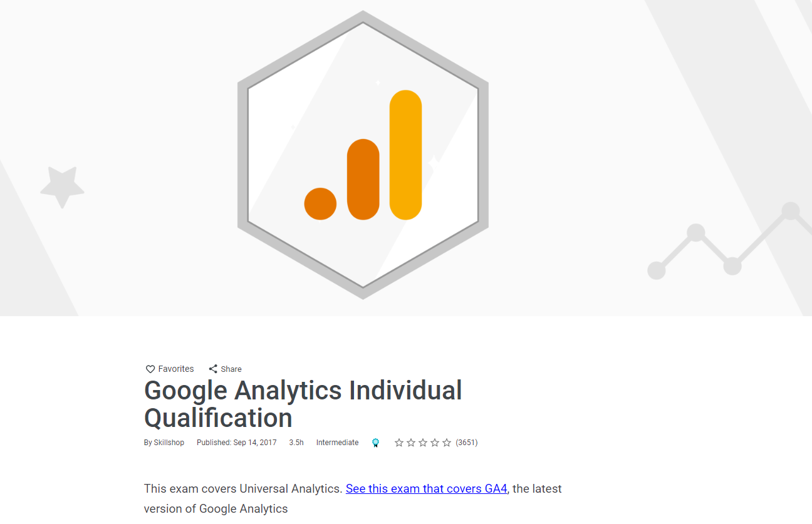Select the third rating star
The image size is (812, 524).
423,443
